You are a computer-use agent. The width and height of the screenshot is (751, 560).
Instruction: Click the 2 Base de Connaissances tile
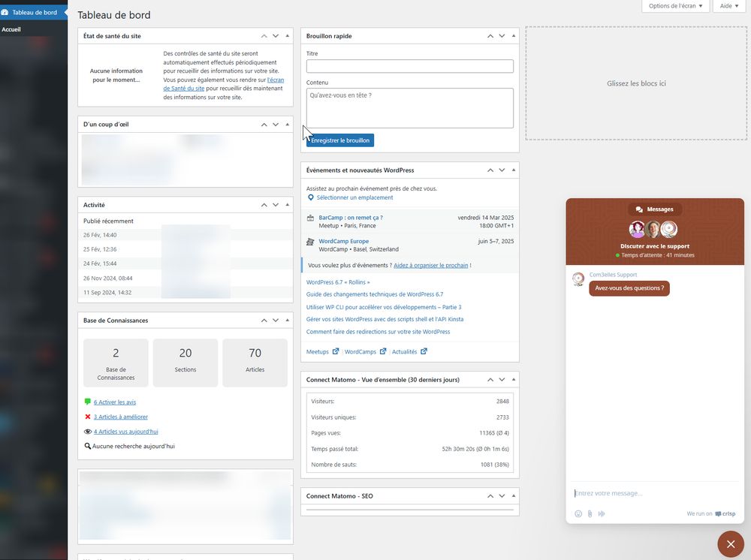click(x=116, y=363)
